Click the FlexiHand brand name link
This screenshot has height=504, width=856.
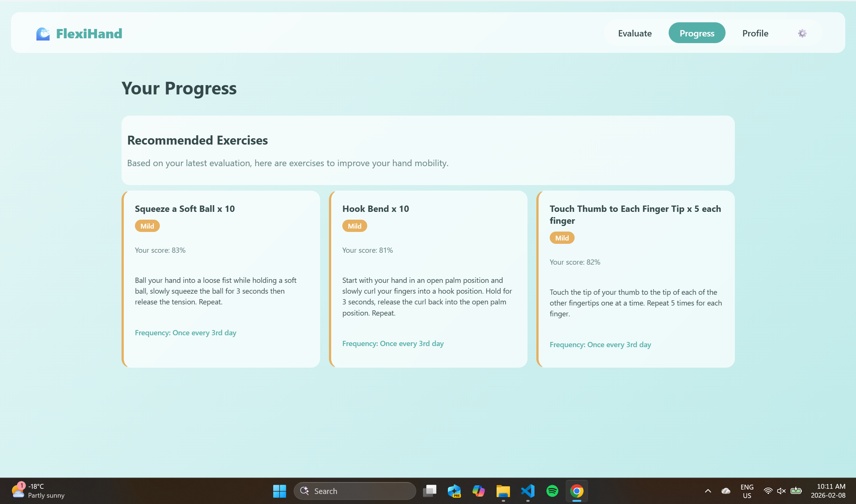click(x=89, y=34)
